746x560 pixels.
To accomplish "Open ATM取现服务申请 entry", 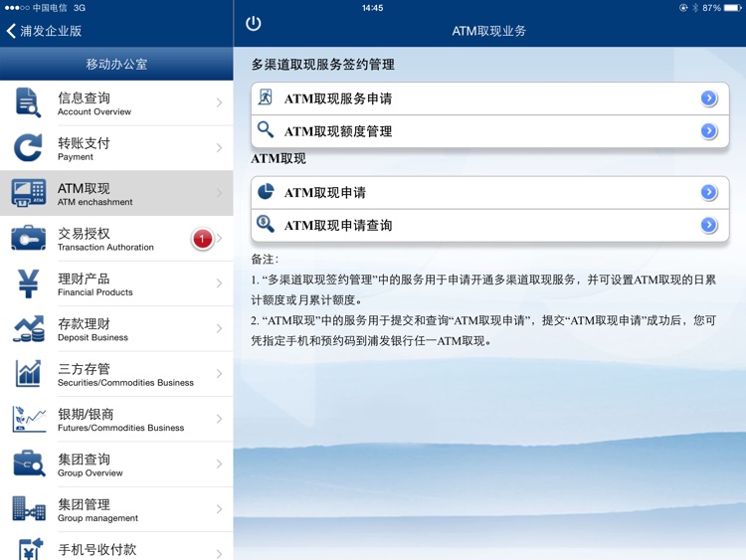I will [x=490, y=98].
